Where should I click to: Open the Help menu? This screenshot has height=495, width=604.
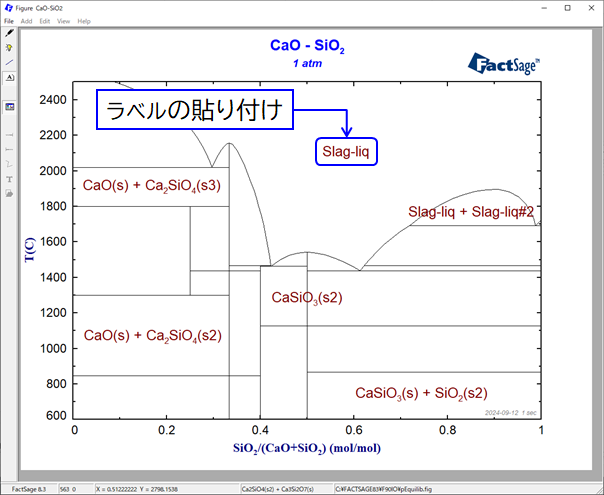pyautogui.click(x=84, y=21)
